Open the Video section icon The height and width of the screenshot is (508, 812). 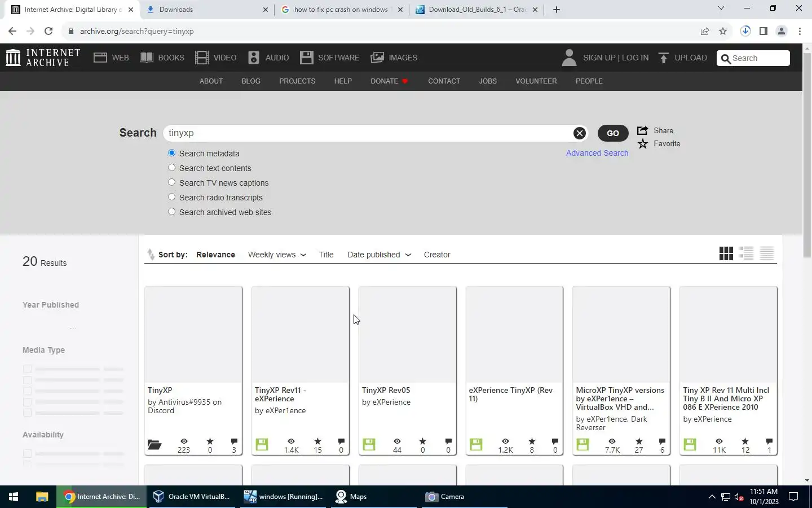[x=202, y=58]
